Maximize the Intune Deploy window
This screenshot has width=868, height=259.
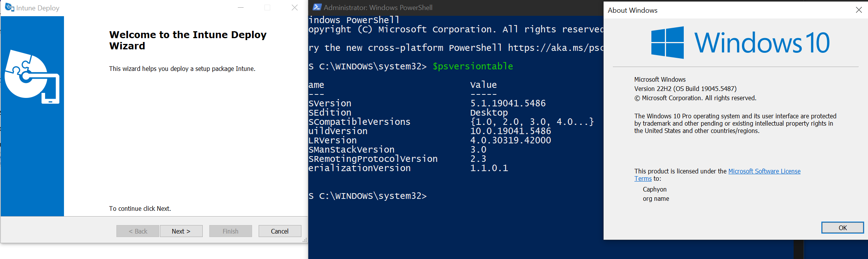267,8
